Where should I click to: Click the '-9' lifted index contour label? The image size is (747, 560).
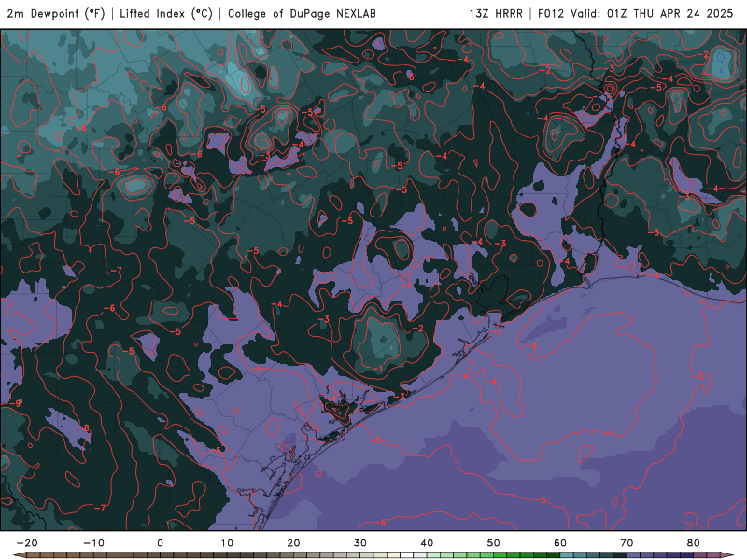[15, 404]
